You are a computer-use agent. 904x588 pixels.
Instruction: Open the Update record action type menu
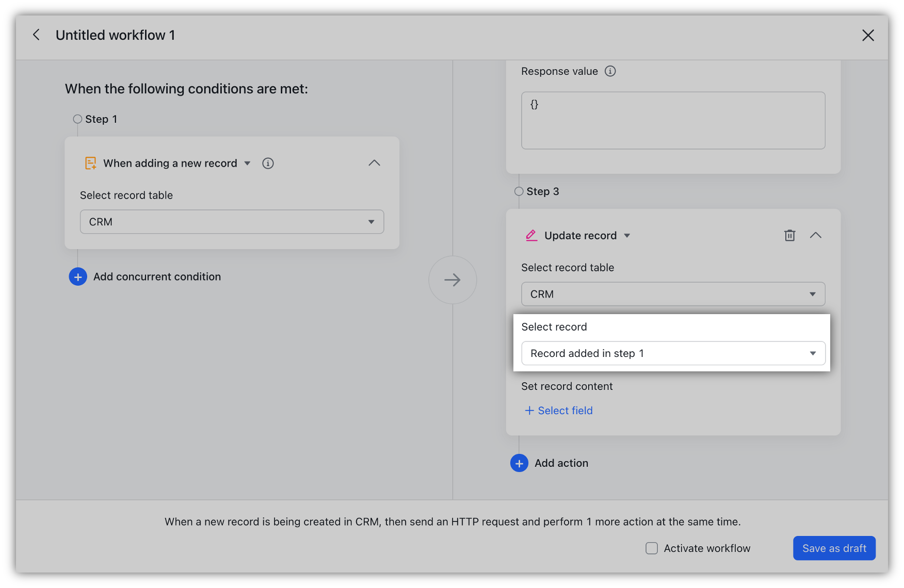[627, 235]
